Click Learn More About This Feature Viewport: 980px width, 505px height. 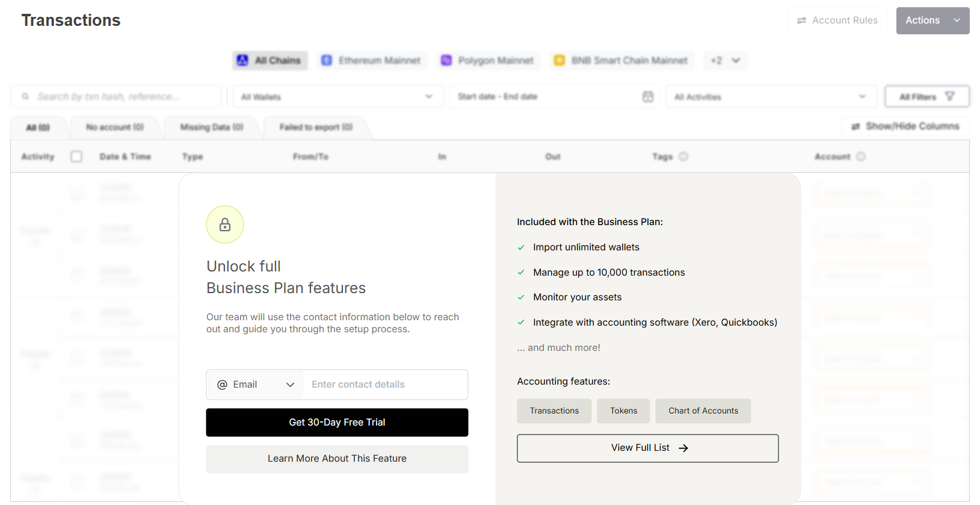[337, 459]
